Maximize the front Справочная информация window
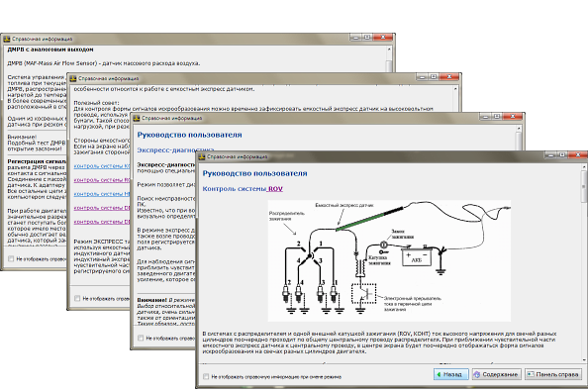 click(x=561, y=154)
